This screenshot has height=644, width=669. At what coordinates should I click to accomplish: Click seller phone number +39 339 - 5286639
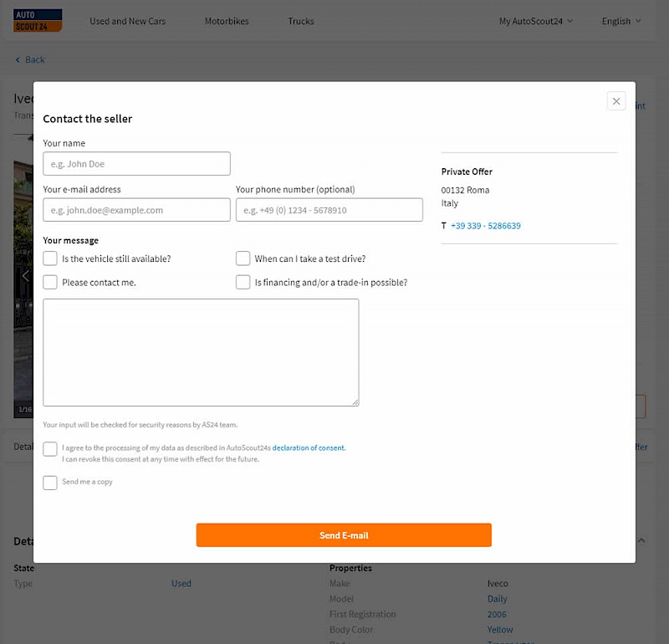pyautogui.click(x=485, y=226)
